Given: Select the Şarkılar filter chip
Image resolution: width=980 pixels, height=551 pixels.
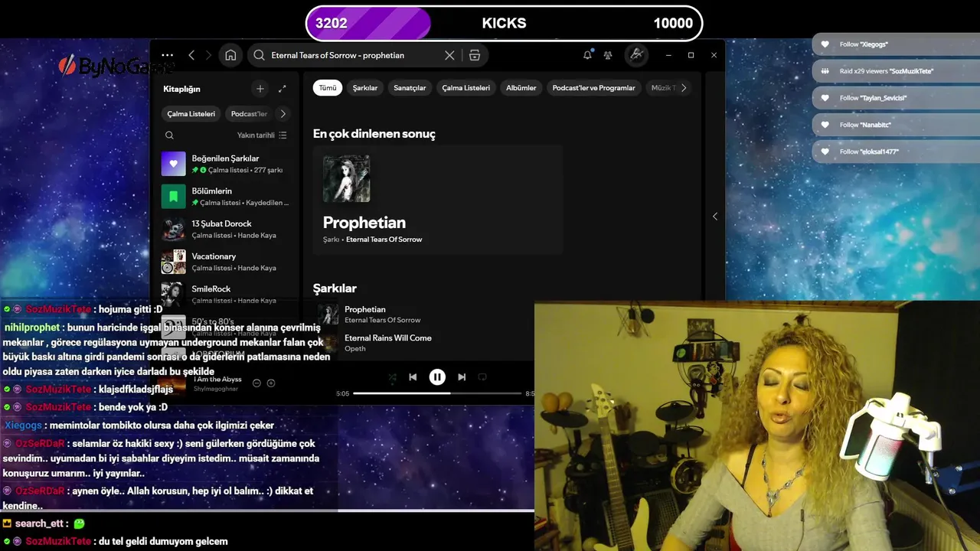Looking at the screenshot, I should click(365, 88).
